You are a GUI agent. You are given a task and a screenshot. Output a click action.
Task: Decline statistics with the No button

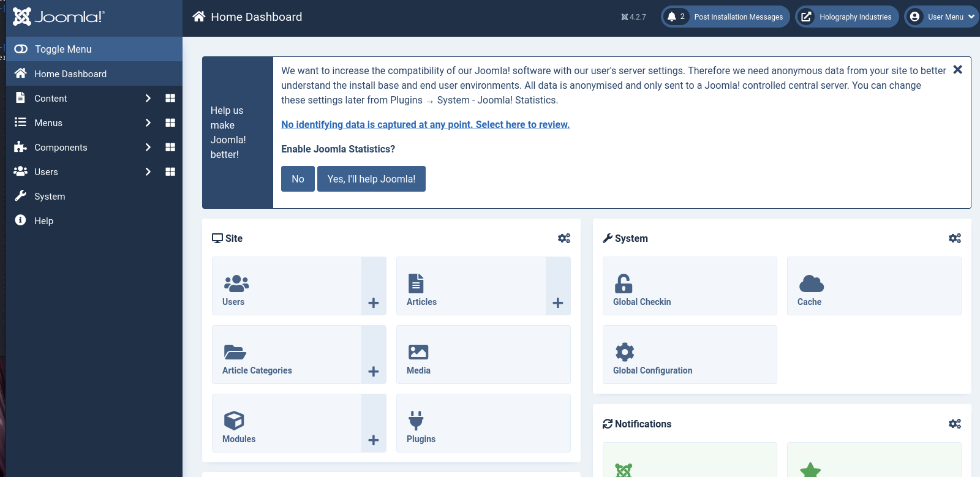[298, 179]
